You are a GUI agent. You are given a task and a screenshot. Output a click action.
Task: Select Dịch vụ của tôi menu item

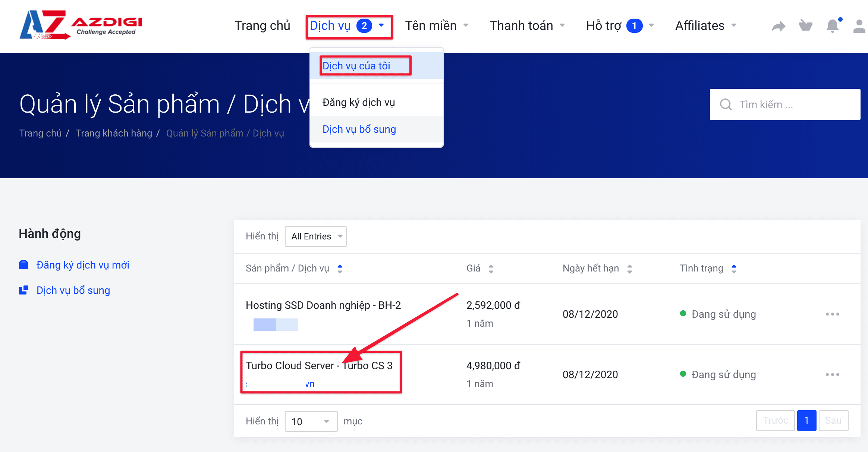coord(356,66)
